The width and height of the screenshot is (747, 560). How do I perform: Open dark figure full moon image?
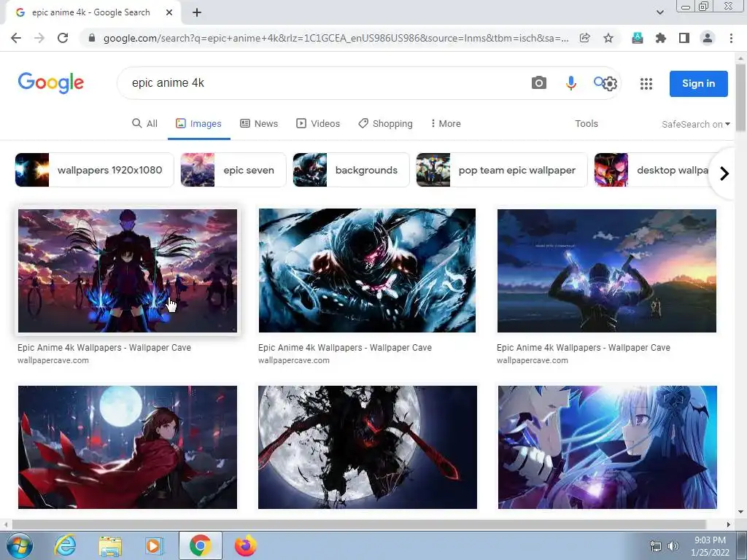368,447
